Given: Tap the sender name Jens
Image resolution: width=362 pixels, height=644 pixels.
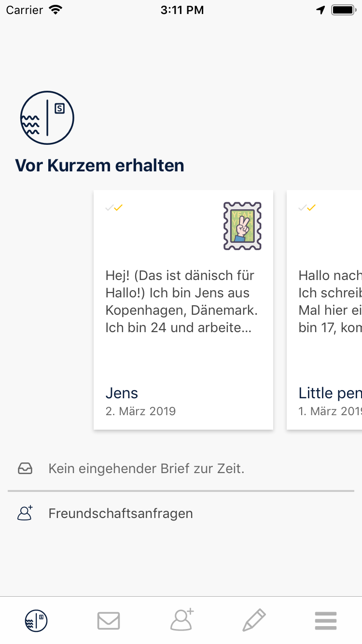Looking at the screenshot, I should click(122, 393).
